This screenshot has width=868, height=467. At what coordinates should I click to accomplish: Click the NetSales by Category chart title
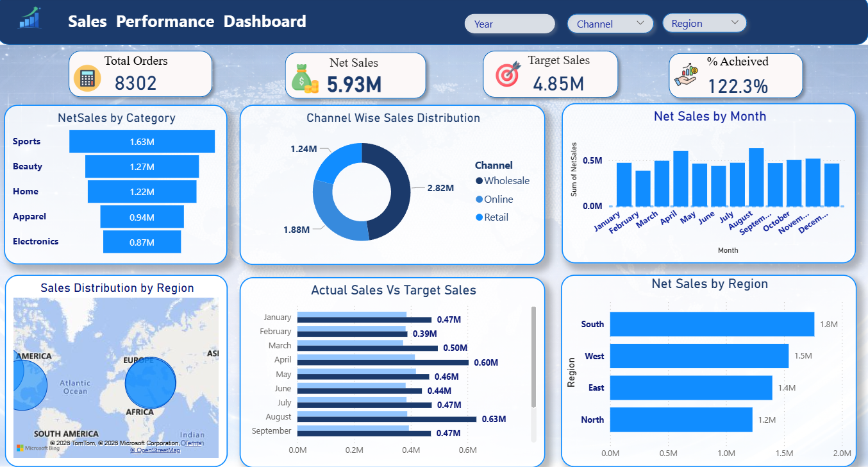(x=117, y=118)
